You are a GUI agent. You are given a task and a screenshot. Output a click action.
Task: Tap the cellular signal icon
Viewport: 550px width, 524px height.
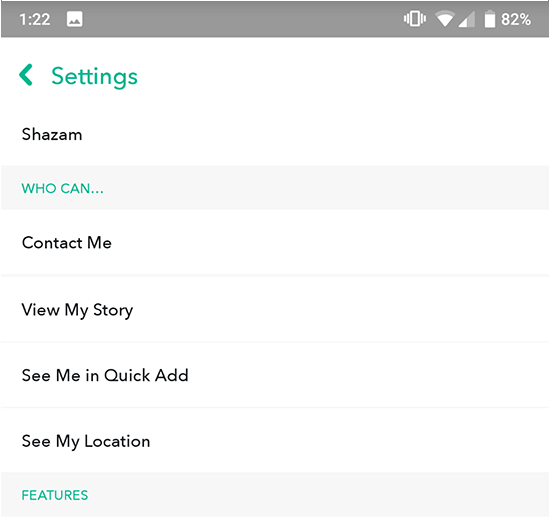(467, 19)
